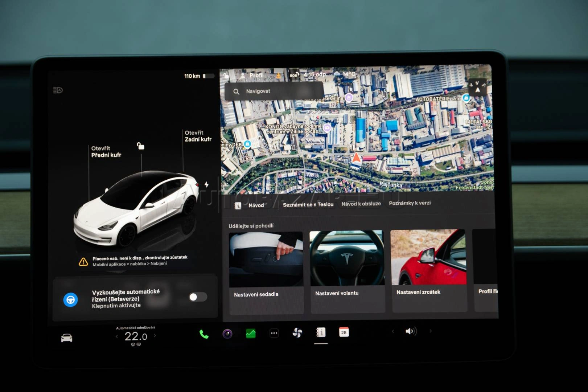Tap the red vehicle location arrow
The image size is (588, 392).
tap(357, 158)
